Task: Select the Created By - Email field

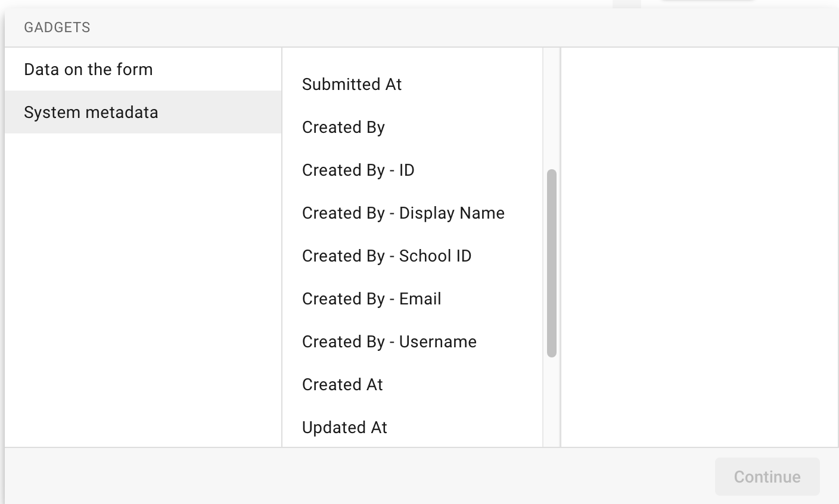Action: point(371,298)
